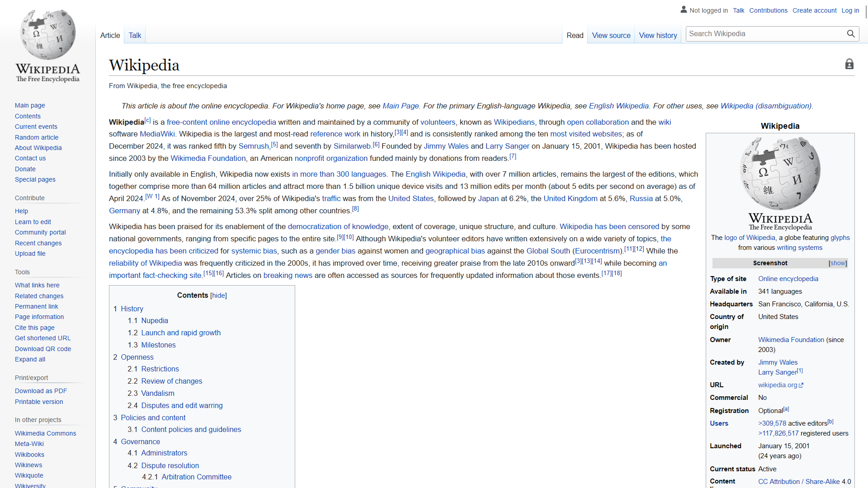Show the Screenshot section in infobox
Viewport: 868px width, 488px height.
click(838, 263)
